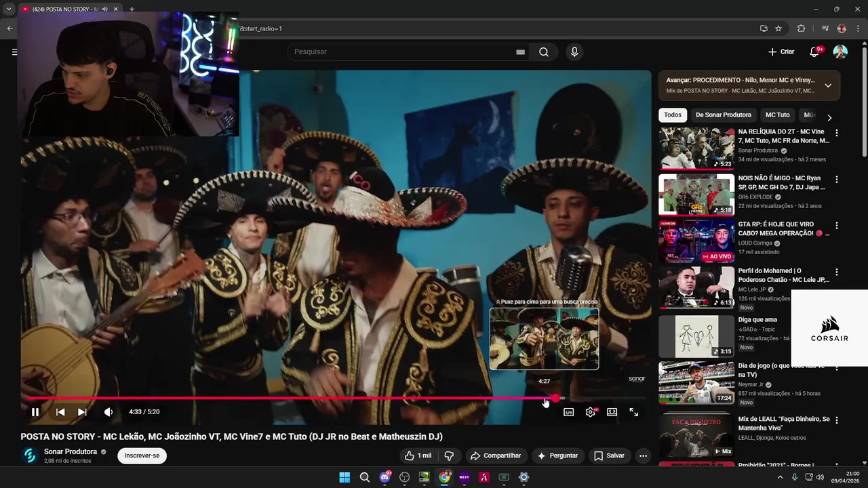Show more filter chips with right arrow
This screenshot has height=488, width=868.
coord(829,117)
